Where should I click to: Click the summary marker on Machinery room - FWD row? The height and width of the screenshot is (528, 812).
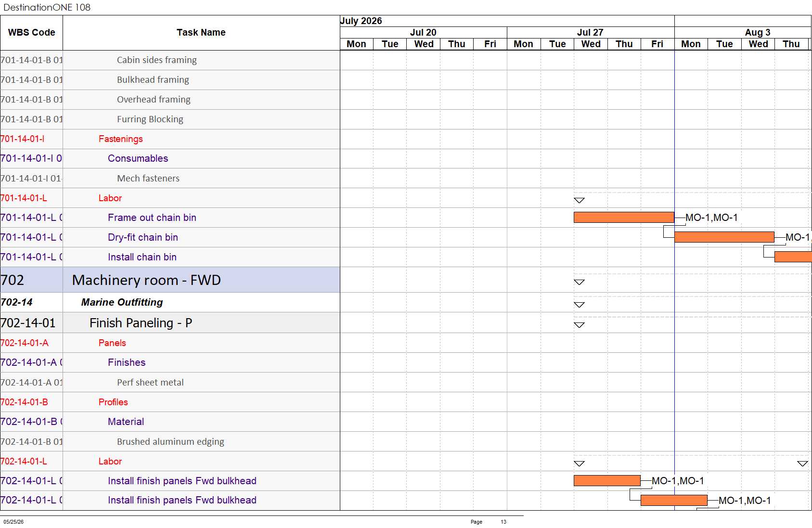click(579, 282)
